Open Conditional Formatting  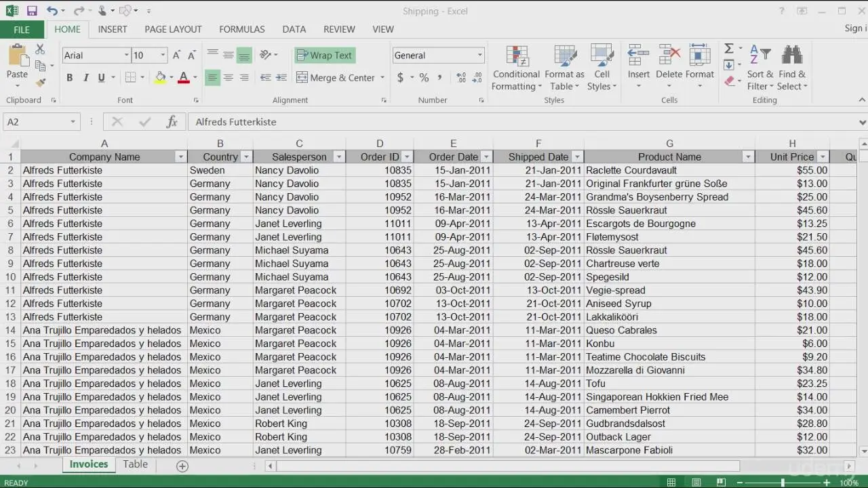point(516,68)
